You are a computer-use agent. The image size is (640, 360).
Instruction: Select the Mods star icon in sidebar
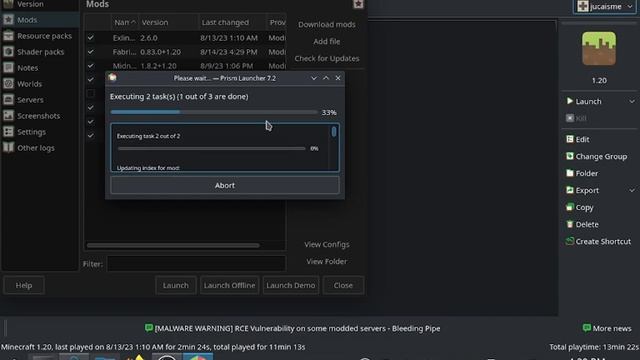[x=8, y=20]
